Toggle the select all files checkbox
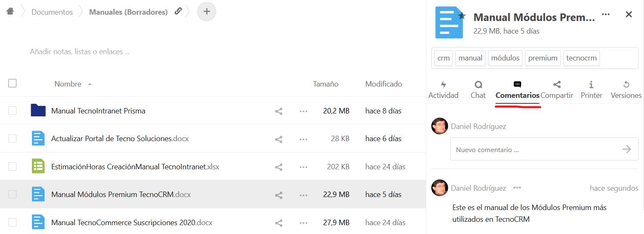 coord(13,83)
